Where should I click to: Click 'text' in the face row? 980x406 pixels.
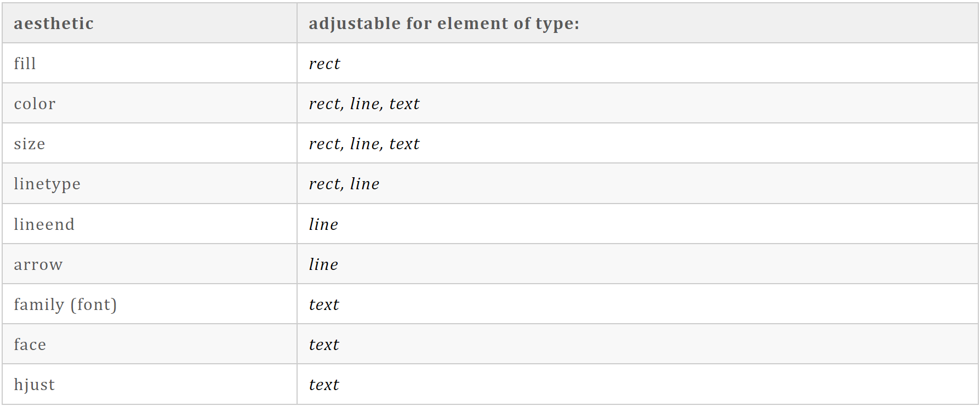[x=324, y=345]
